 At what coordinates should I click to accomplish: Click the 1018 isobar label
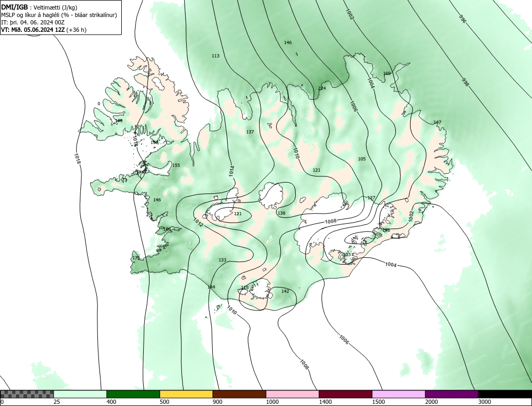(x=77, y=159)
